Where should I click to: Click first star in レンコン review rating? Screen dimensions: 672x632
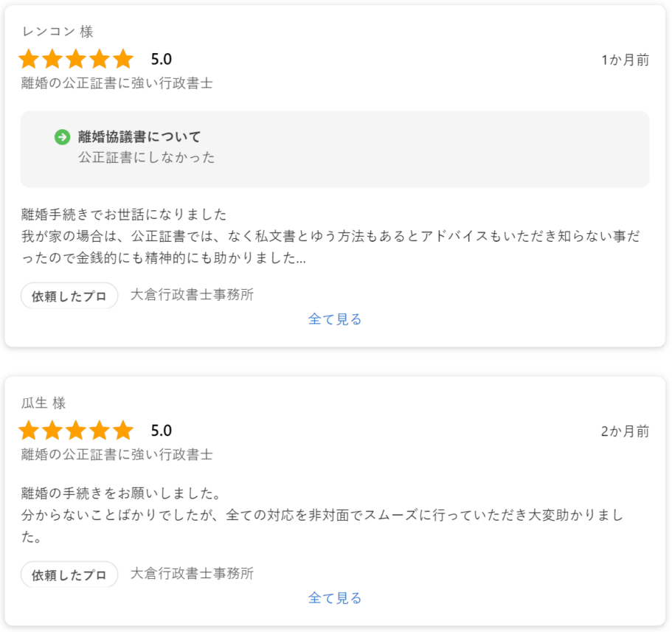click(29, 59)
